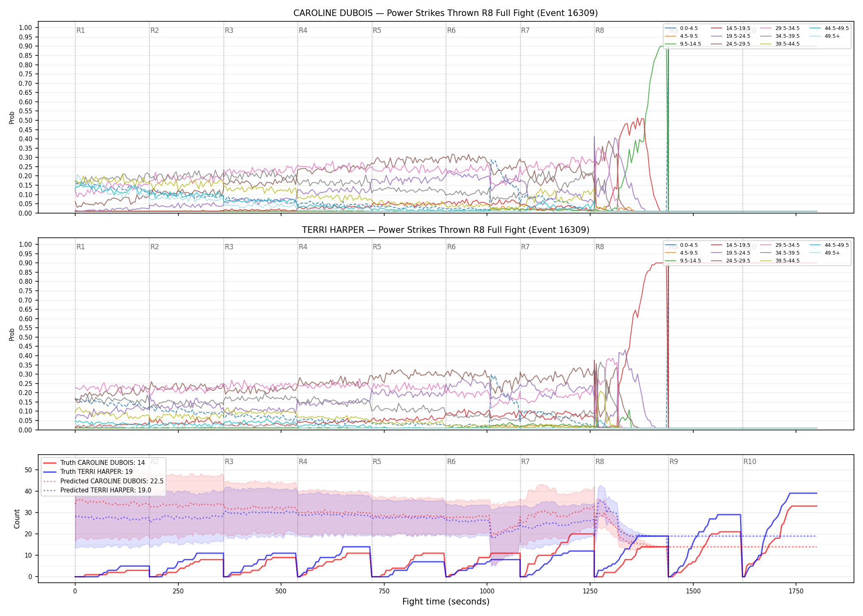
Task: Click the CAROLINE DUBOIS Power Strikes chart title
Action: (x=445, y=13)
